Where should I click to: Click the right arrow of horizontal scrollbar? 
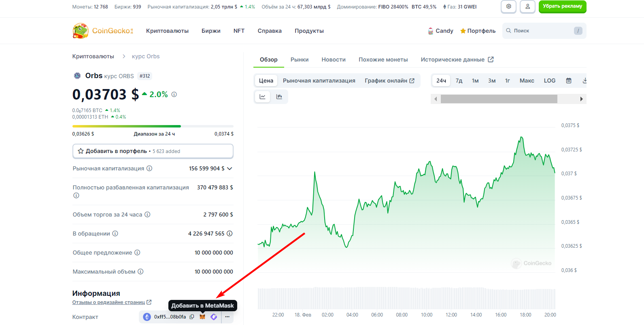(x=582, y=99)
